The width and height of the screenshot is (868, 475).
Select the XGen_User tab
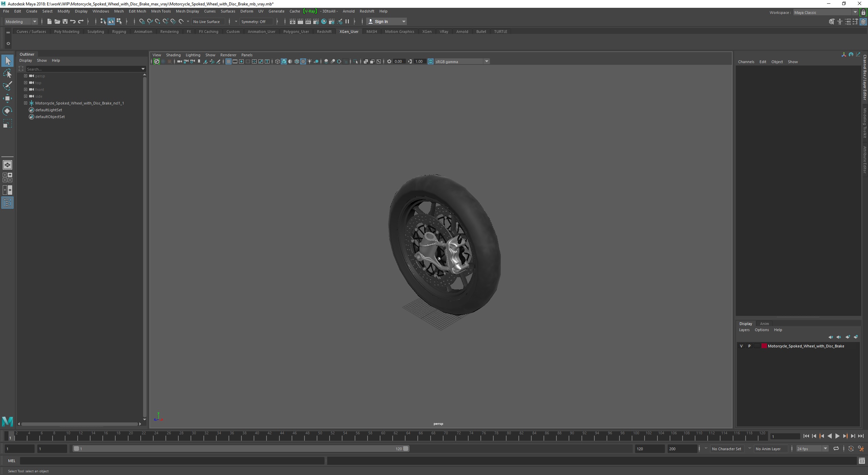349,31
